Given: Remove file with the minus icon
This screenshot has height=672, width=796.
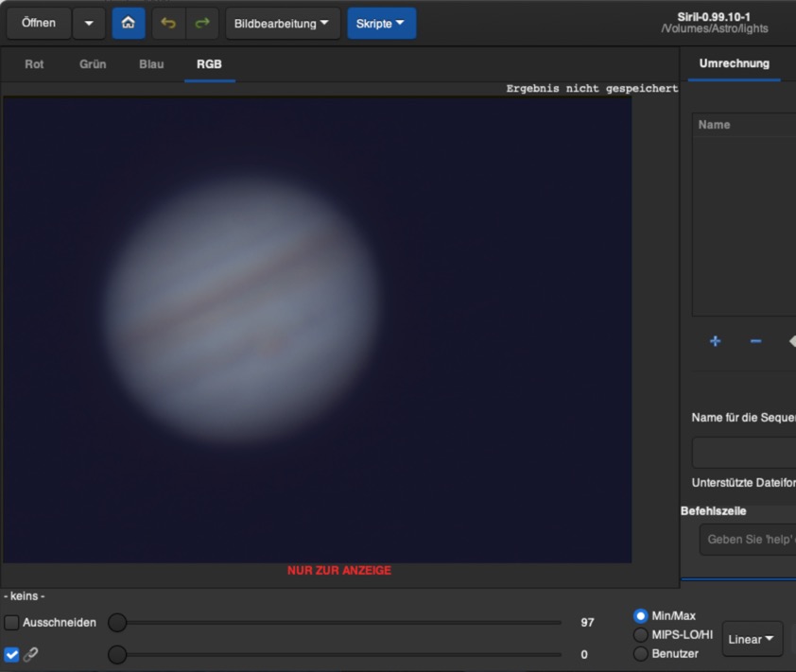Looking at the screenshot, I should (755, 341).
